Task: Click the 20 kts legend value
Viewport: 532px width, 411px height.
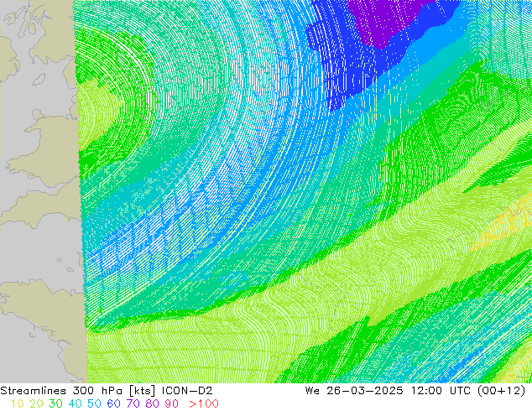Action: [36, 403]
